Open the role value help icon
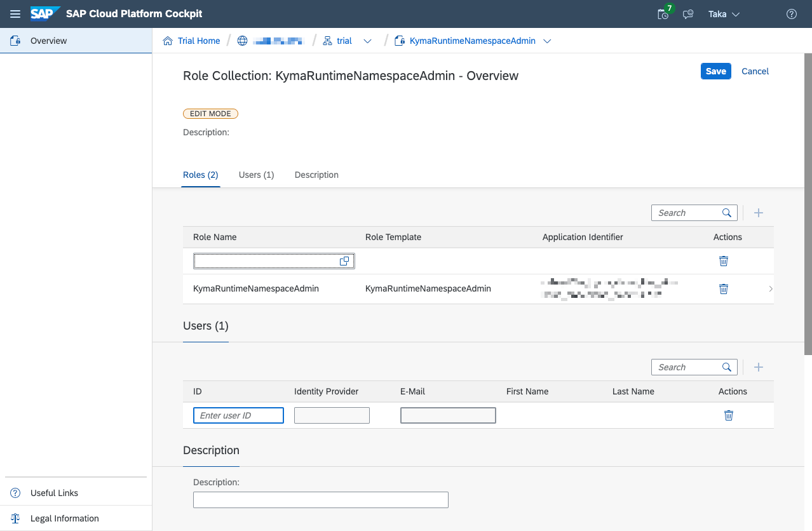812x531 pixels. click(344, 261)
